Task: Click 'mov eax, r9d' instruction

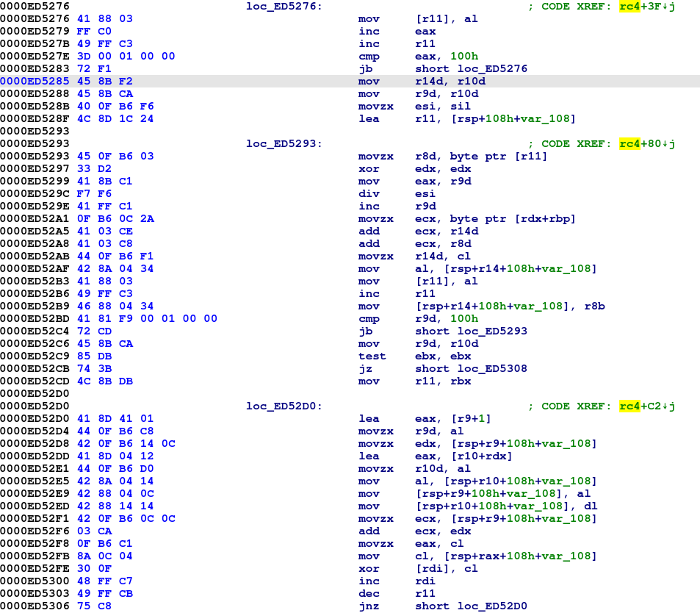Action: click(x=414, y=182)
